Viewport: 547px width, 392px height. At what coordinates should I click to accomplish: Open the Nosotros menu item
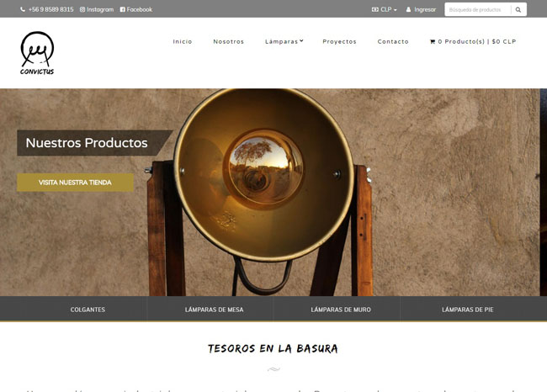(229, 41)
